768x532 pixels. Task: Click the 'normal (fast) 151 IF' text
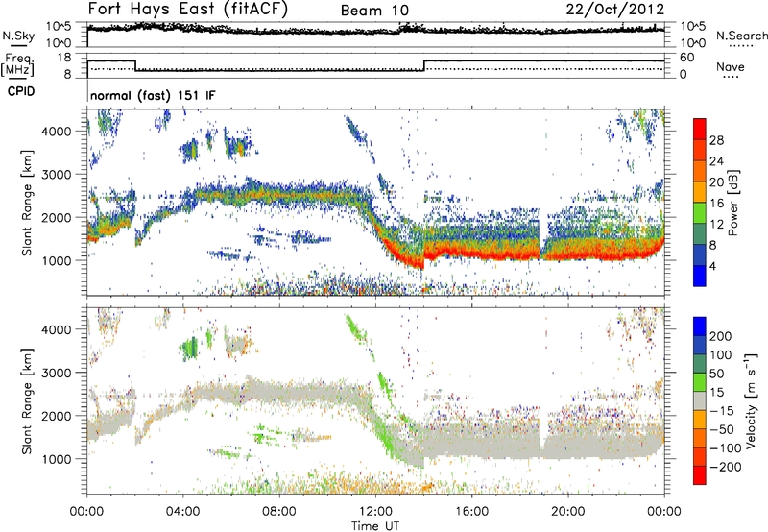pos(153,95)
